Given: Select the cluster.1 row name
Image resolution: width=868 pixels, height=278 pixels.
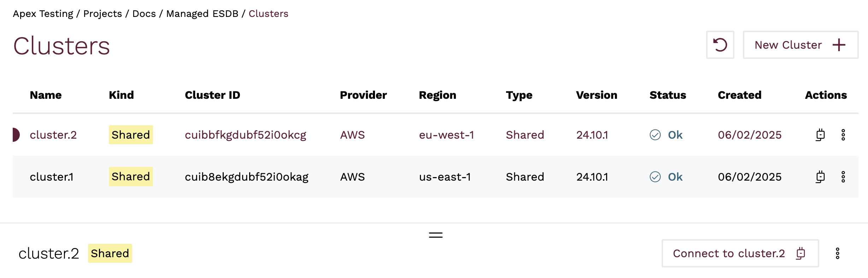Looking at the screenshot, I should click(52, 177).
